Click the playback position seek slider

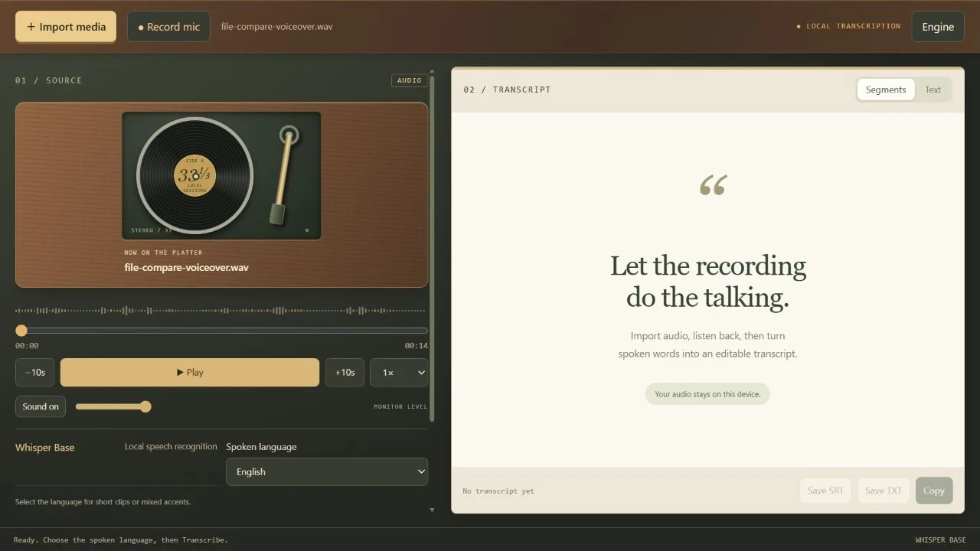(221, 331)
